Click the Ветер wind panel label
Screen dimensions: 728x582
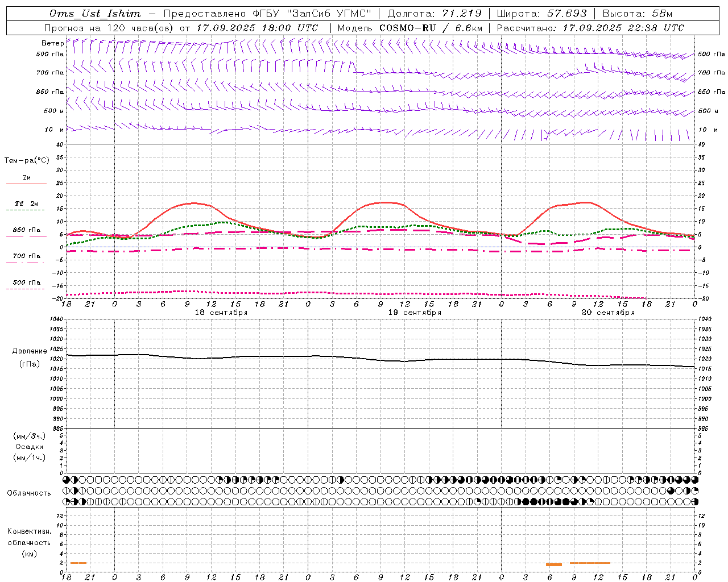pyautogui.click(x=53, y=43)
